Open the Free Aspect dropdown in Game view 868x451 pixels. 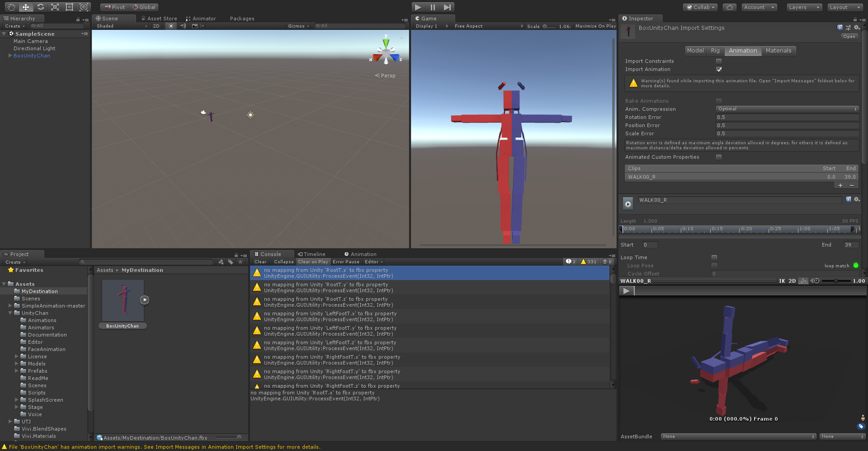coord(489,26)
